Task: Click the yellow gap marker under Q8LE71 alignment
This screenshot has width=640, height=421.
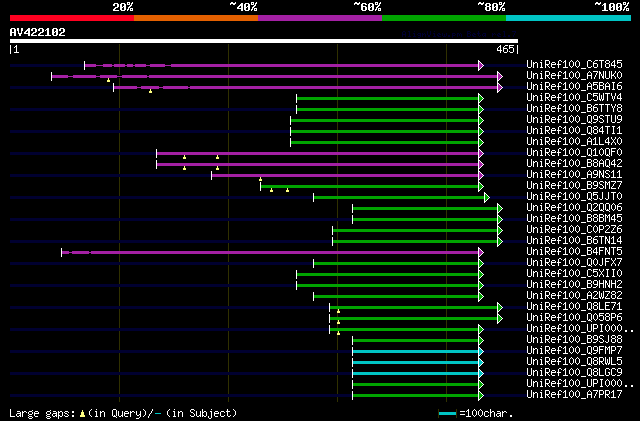Action: [338, 312]
